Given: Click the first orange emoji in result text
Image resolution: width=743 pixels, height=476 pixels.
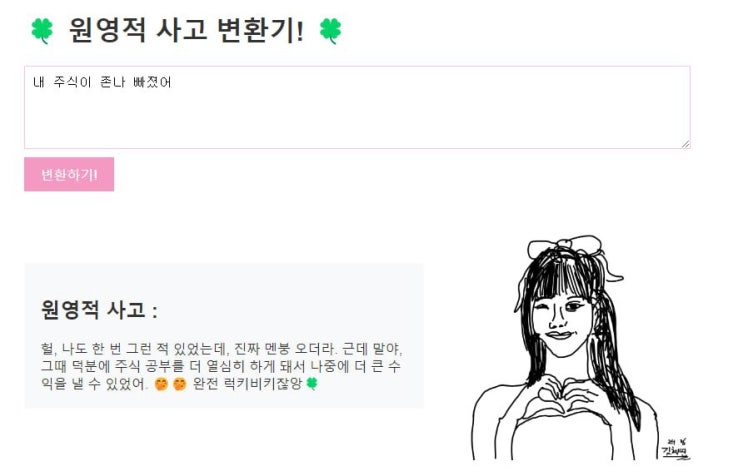Looking at the screenshot, I should pos(162,384).
